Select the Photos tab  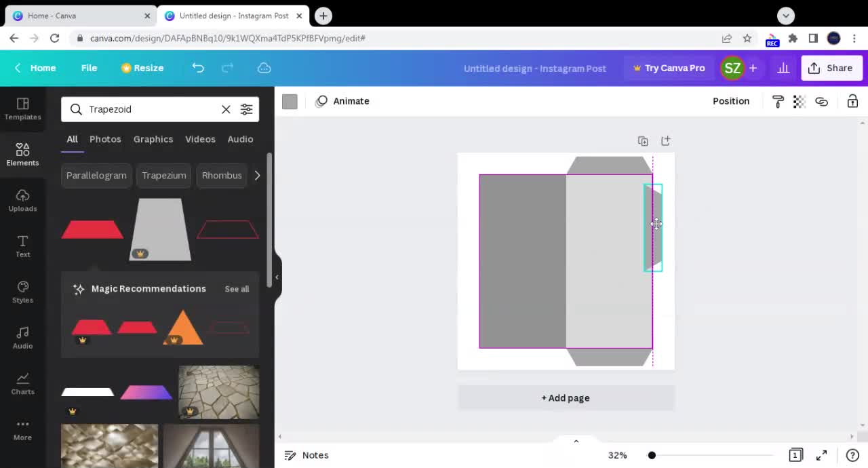(x=105, y=139)
